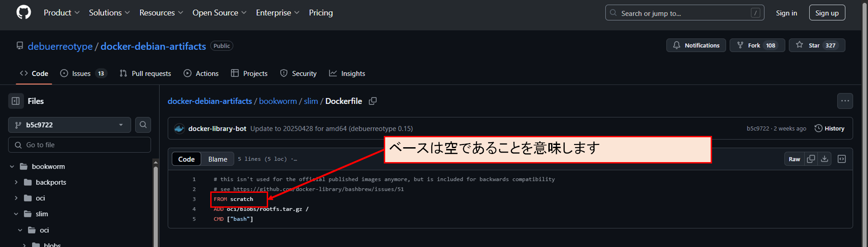Switch to Blame view

[x=217, y=159]
